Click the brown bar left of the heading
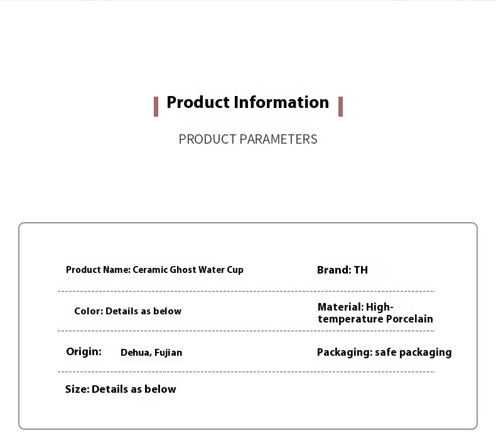The image size is (496, 448). pyautogui.click(x=156, y=107)
